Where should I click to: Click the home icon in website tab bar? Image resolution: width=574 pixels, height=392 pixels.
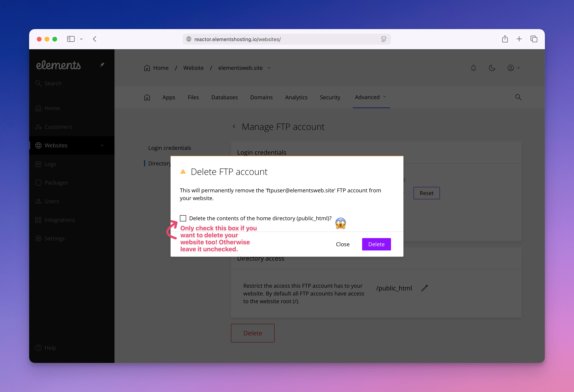pyautogui.click(x=147, y=97)
